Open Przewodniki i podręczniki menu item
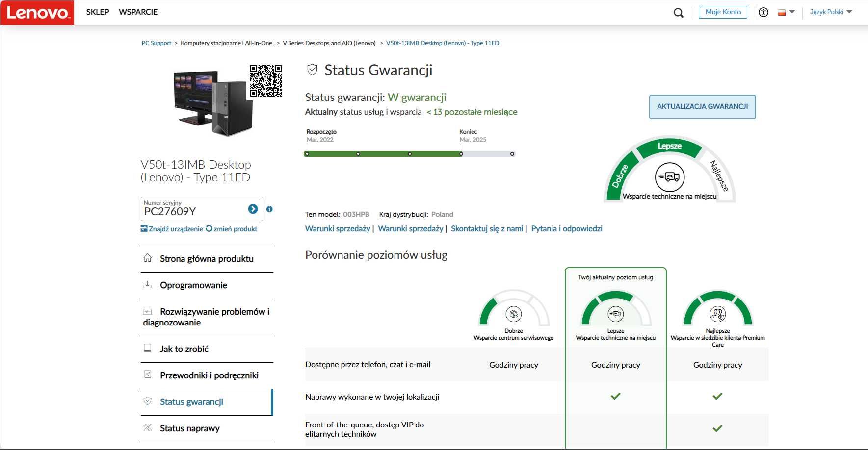Image resolution: width=868 pixels, height=450 pixels. (x=207, y=375)
